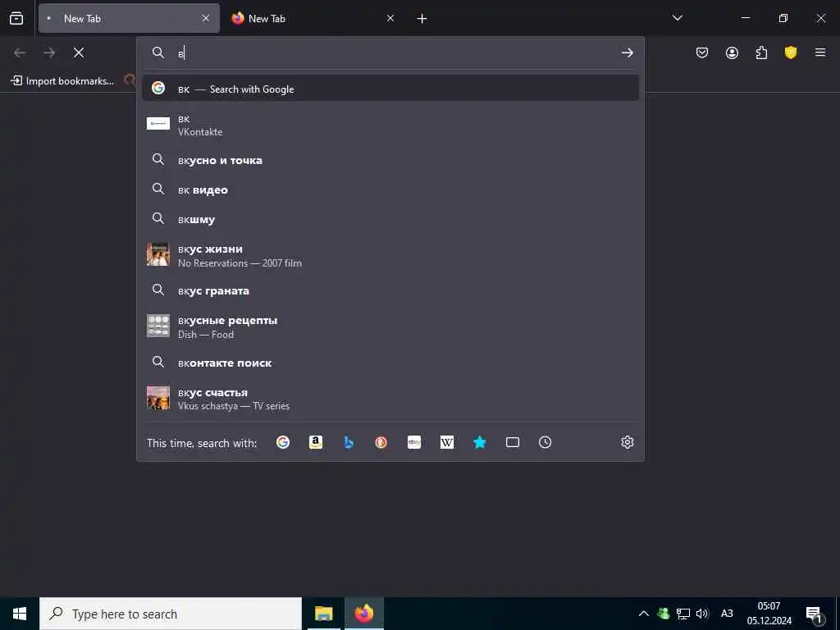Switch to the second New Tab with Firefox logo
This screenshot has height=630, width=840.
click(313, 18)
